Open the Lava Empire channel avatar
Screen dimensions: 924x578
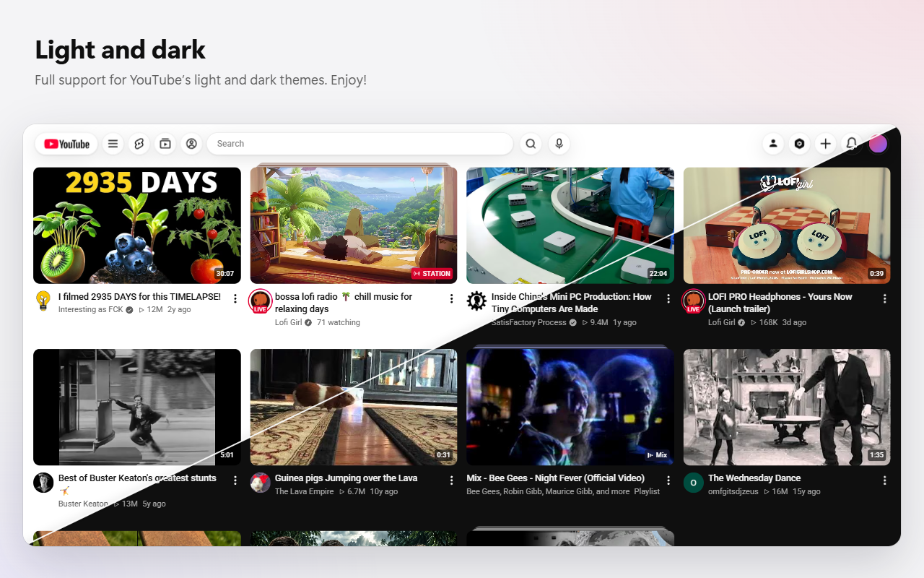point(260,483)
